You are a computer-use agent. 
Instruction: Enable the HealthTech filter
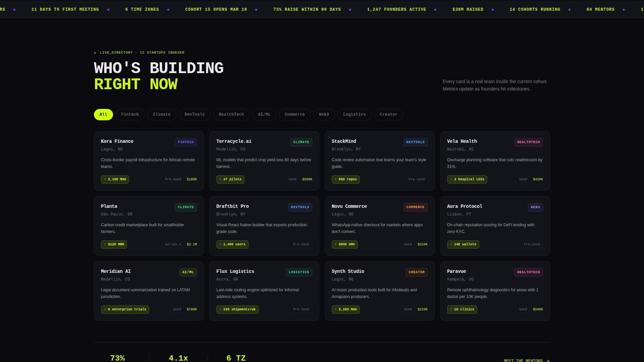click(x=231, y=114)
